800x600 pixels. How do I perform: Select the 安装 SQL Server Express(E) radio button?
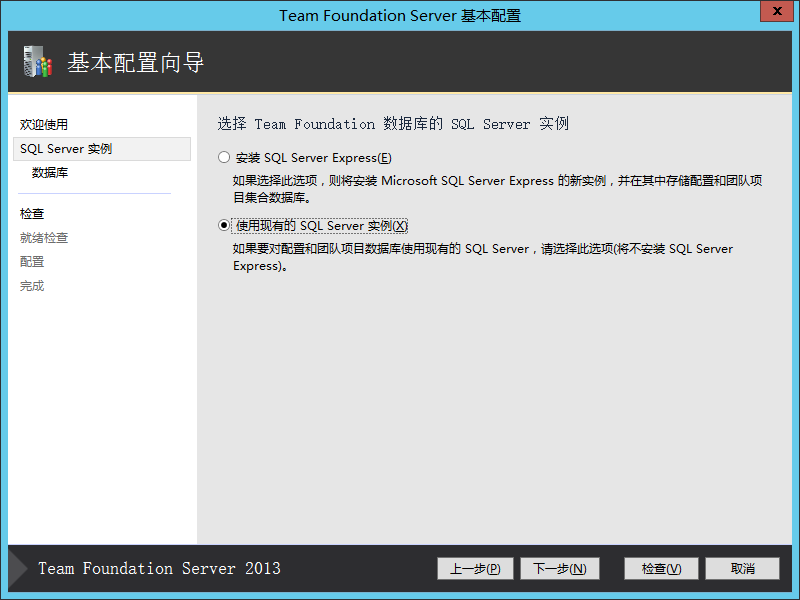coord(224,157)
